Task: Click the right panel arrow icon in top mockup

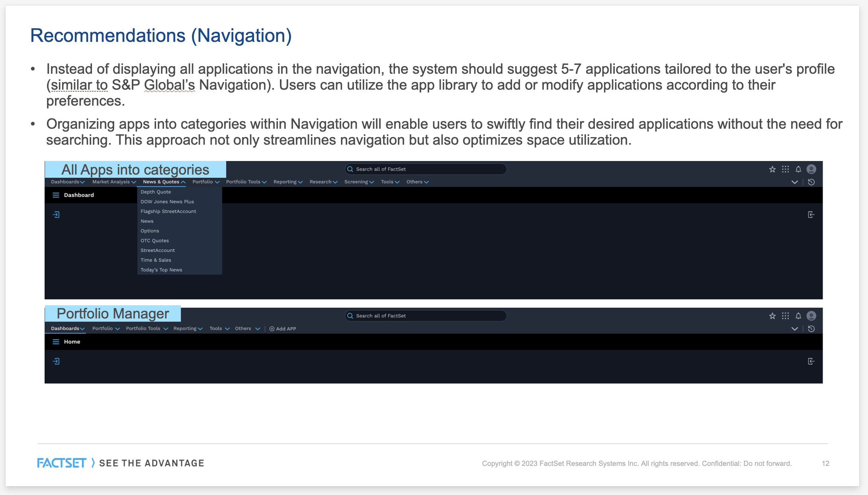Action: coord(811,215)
